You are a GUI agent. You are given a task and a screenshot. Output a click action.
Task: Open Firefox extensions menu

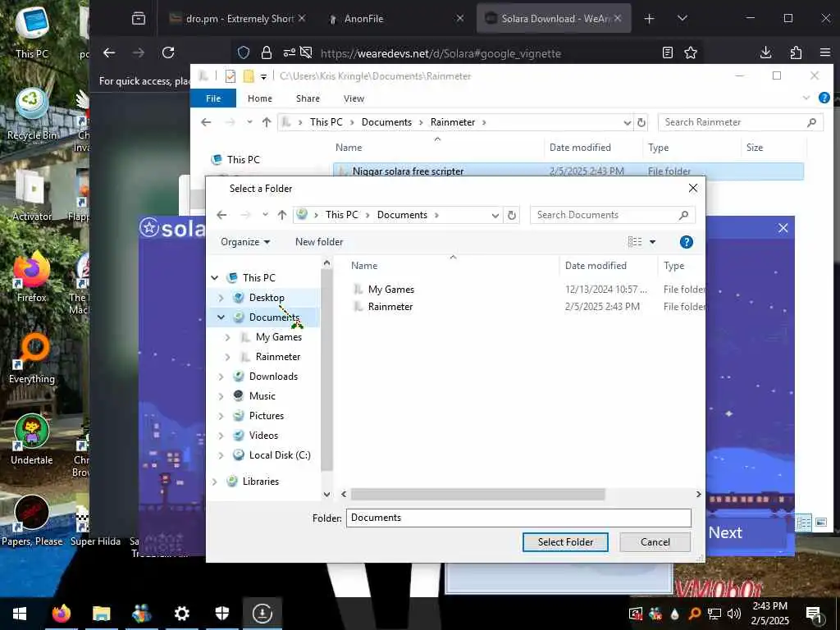796,52
